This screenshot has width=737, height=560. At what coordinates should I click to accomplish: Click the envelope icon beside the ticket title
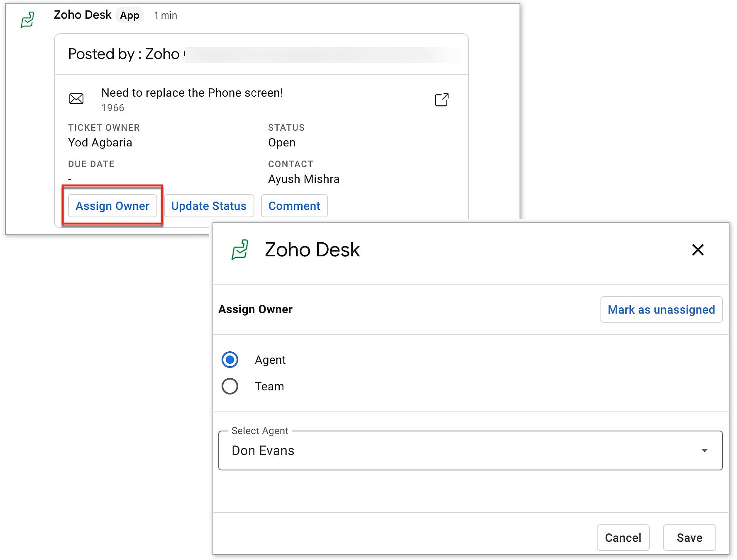coord(76,99)
